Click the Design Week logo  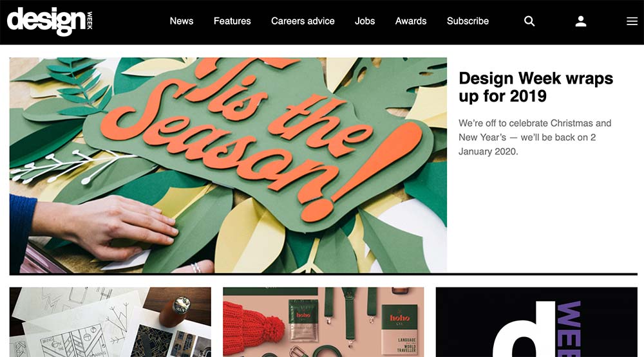pos(50,22)
